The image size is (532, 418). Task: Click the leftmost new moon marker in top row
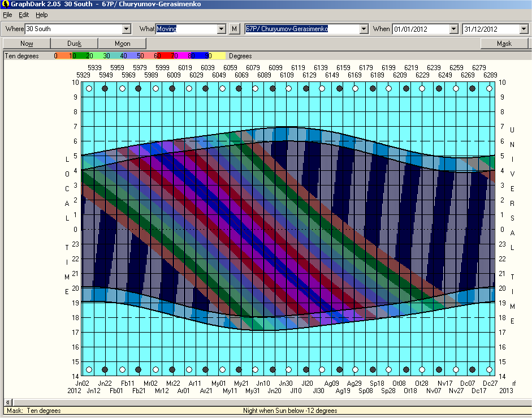click(x=105, y=88)
